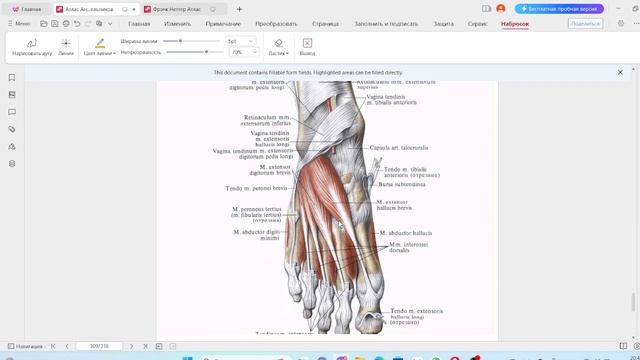Open the line color (Цвет линии) picker

[x=100, y=47]
